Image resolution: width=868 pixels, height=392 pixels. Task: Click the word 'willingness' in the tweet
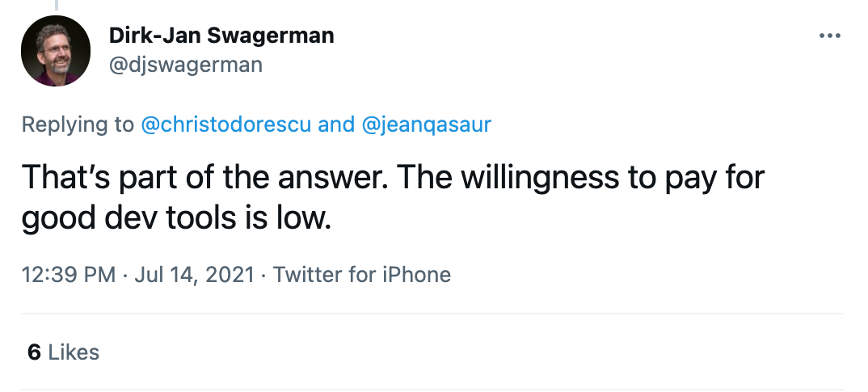pyautogui.click(x=540, y=179)
